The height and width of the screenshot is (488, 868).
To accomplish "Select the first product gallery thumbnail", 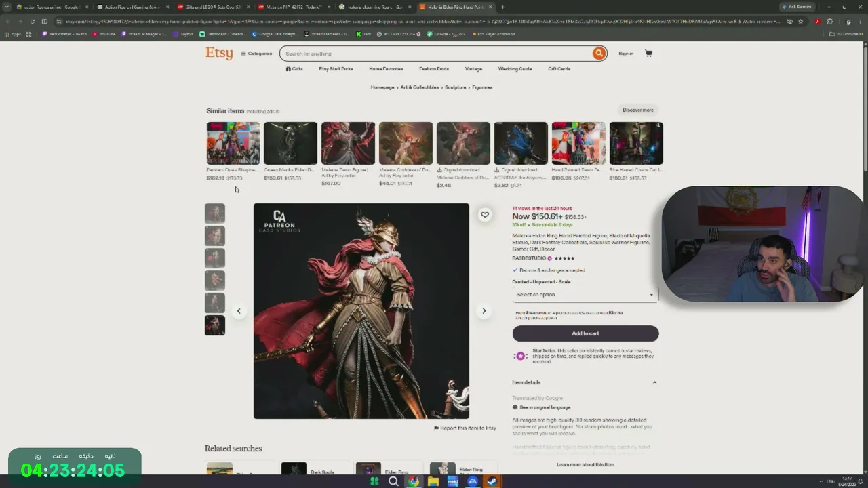I will click(x=215, y=213).
